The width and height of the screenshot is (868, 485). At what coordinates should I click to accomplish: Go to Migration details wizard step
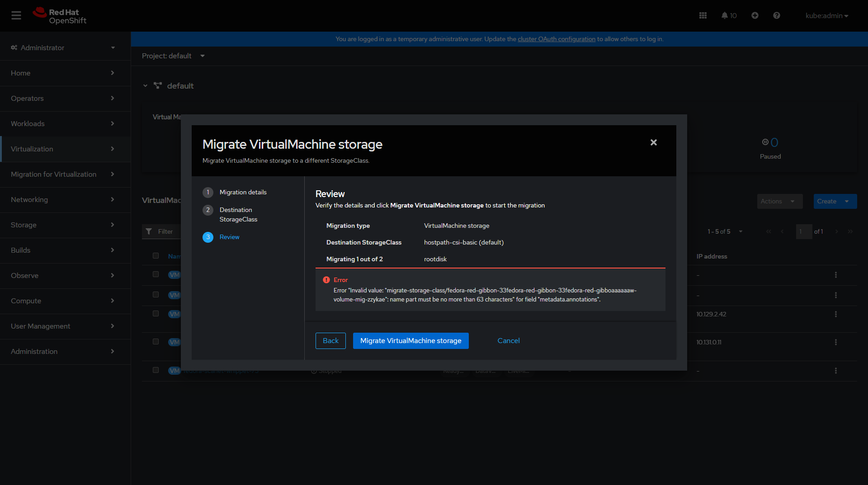[x=243, y=193]
